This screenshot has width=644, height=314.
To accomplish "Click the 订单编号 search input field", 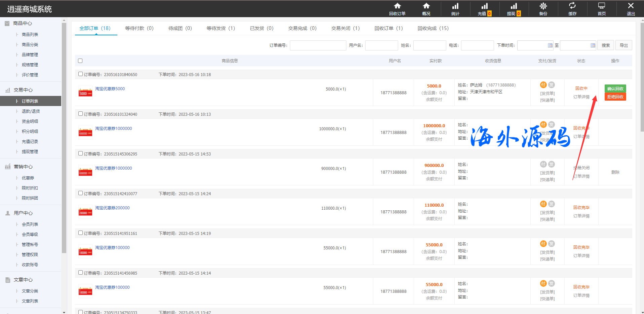I will [x=318, y=45].
